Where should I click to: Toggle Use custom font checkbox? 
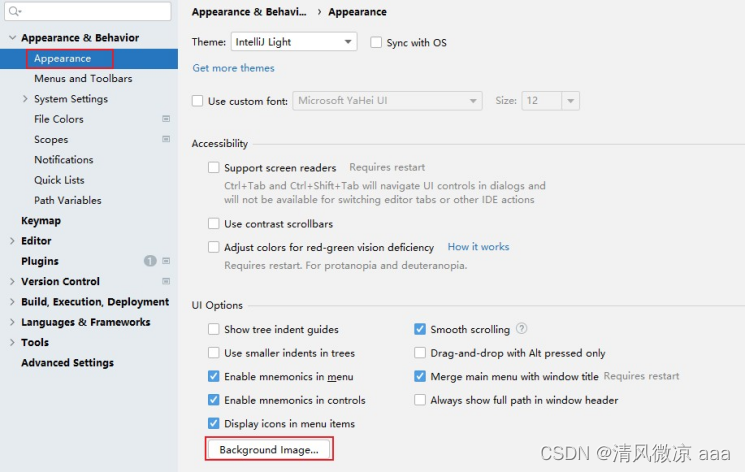pyautogui.click(x=198, y=101)
